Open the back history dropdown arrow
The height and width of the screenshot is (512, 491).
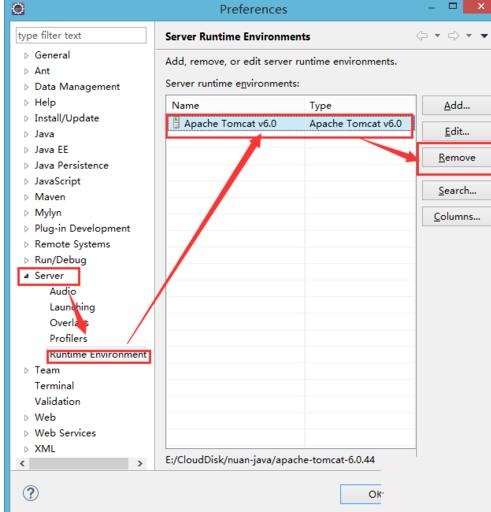437,35
